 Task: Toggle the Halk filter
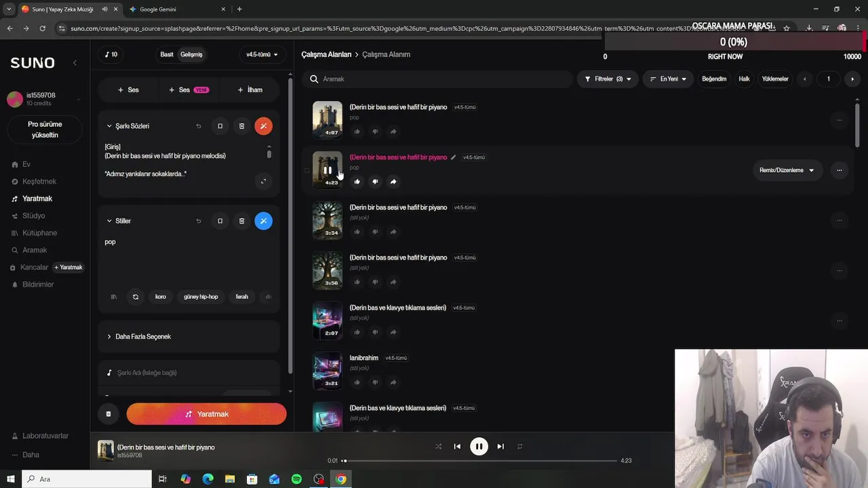click(x=744, y=79)
